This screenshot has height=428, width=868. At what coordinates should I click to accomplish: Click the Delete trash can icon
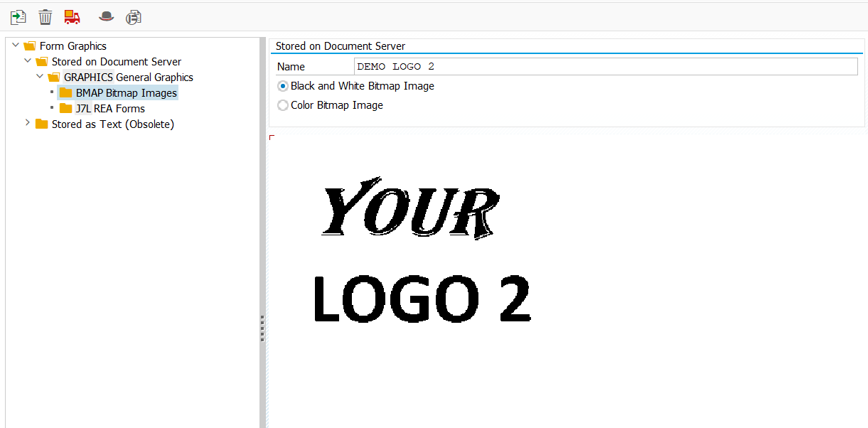tap(45, 16)
